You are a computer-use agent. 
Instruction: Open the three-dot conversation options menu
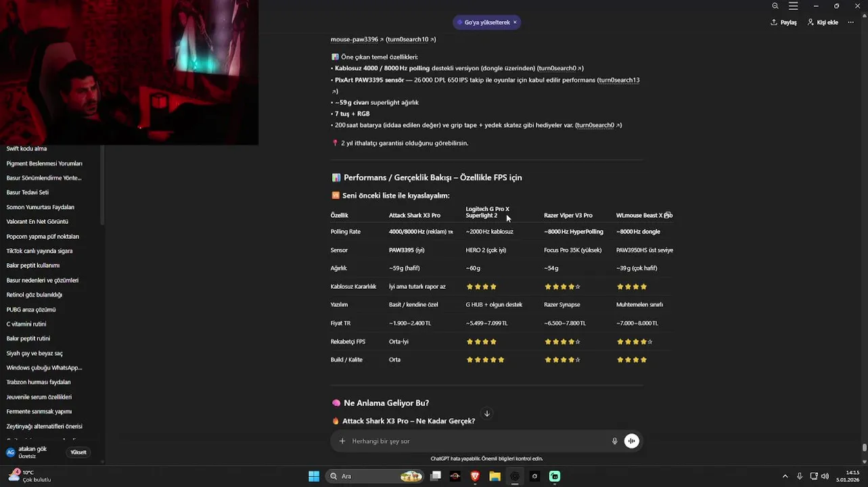[x=852, y=22]
